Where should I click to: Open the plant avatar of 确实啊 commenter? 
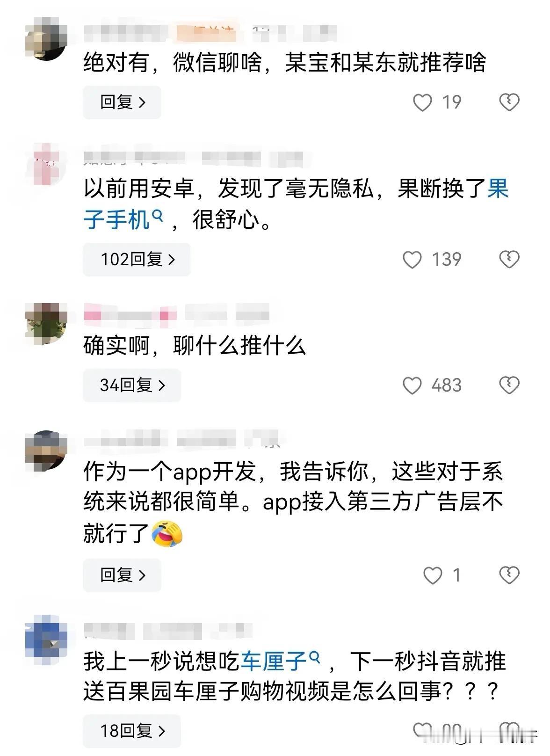coord(46,324)
